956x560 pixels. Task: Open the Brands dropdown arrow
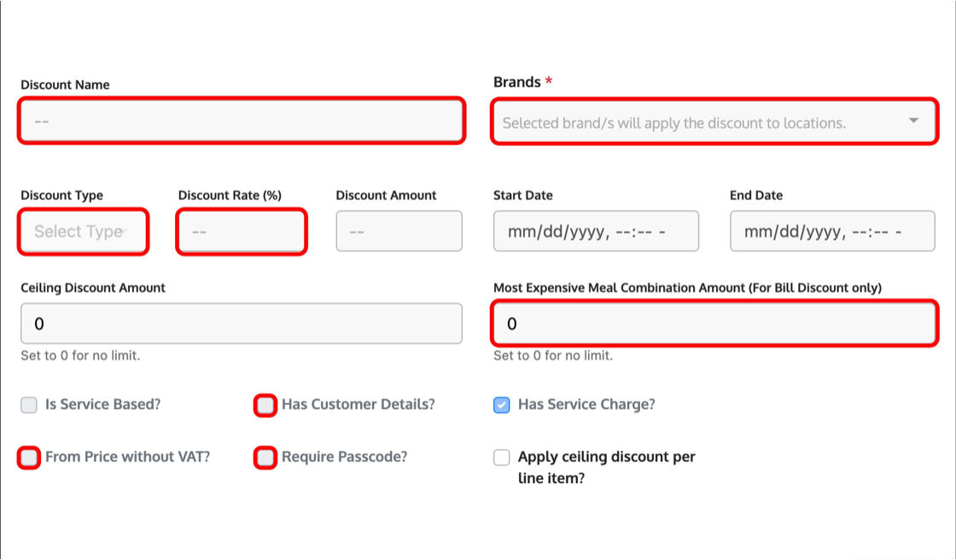(x=913, y=120)
